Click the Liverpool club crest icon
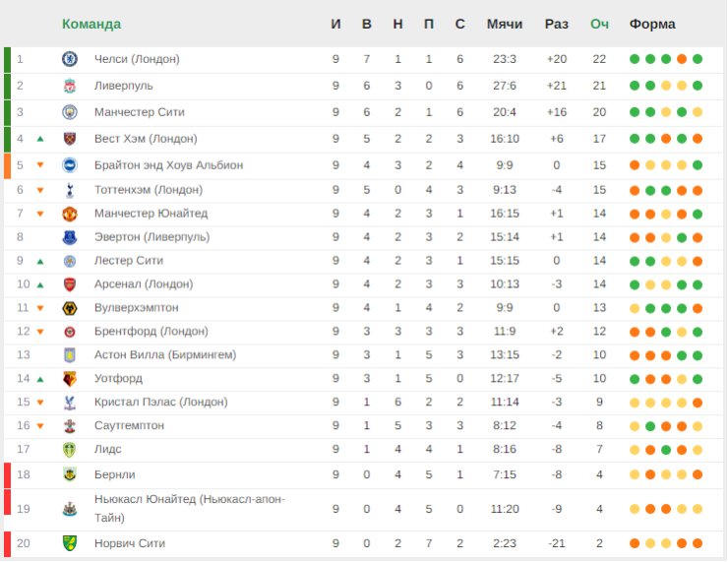 (70, 86)
